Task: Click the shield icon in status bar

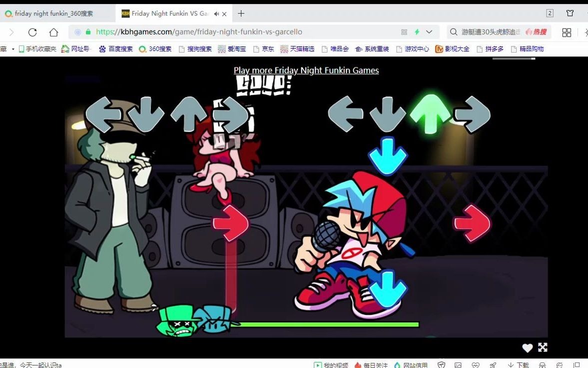Action: tap(442, 364)
